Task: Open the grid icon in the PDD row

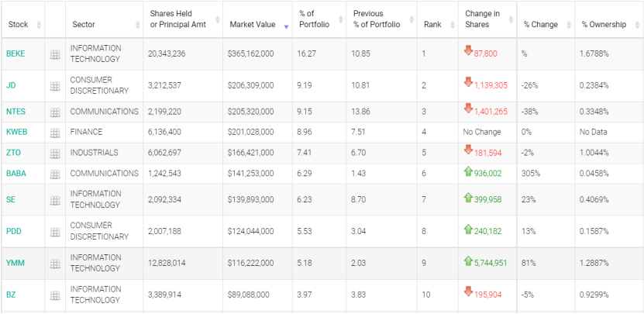Action: [55, 231]
